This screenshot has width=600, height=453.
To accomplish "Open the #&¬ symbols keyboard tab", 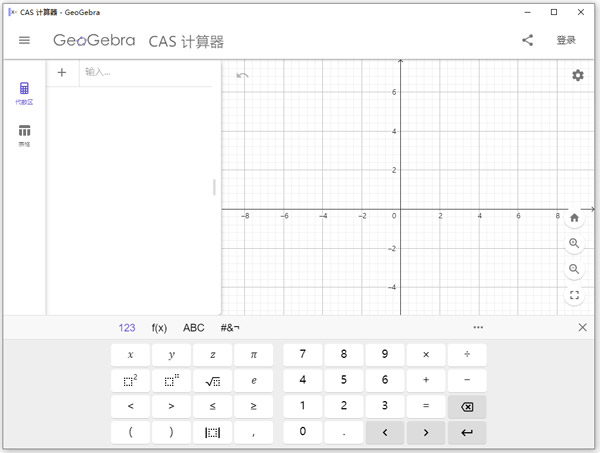I will 230,328.
